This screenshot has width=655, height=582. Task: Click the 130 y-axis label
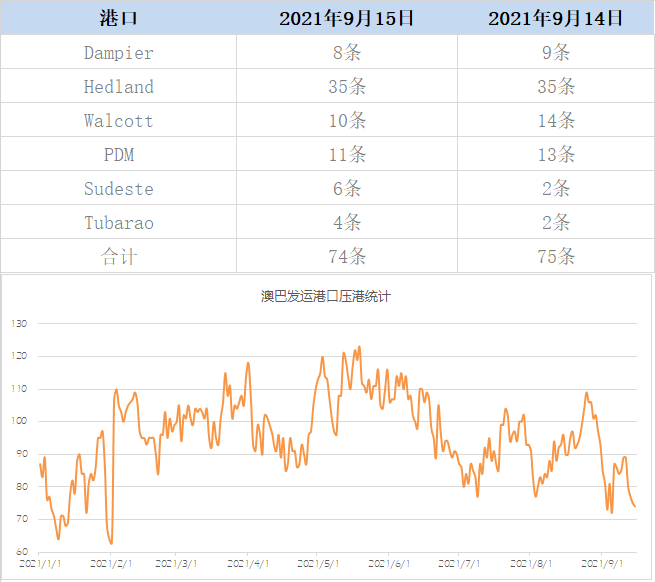click(19, 323)
